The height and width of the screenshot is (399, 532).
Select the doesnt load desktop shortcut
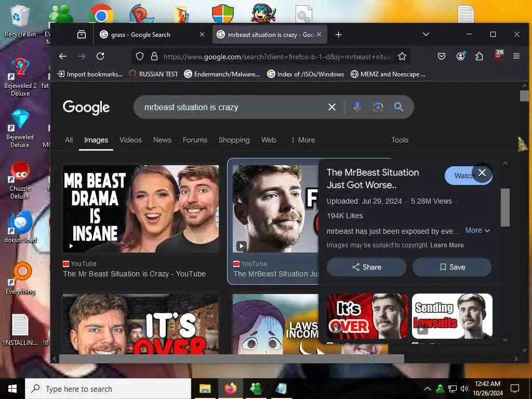tap(20, 227)
